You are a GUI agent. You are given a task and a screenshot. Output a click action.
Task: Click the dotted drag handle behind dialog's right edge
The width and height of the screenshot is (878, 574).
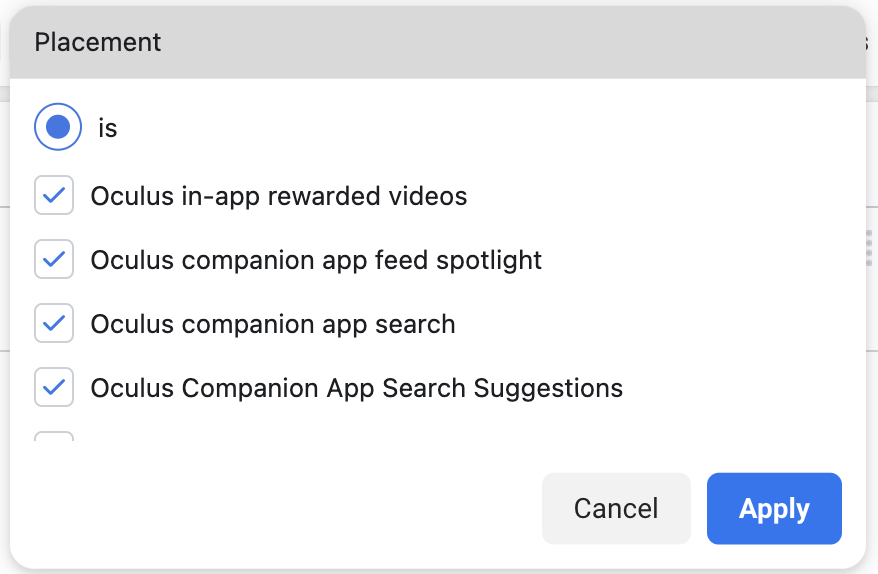coord(869,247)
